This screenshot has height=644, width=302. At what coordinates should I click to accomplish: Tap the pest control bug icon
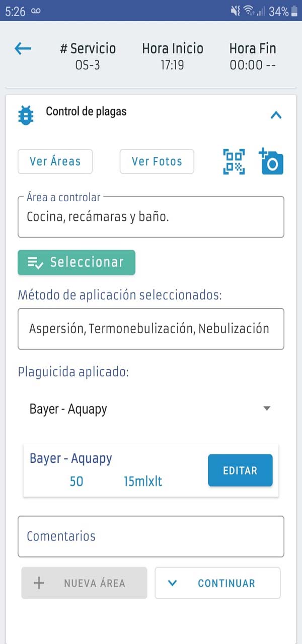pos(26,115)
